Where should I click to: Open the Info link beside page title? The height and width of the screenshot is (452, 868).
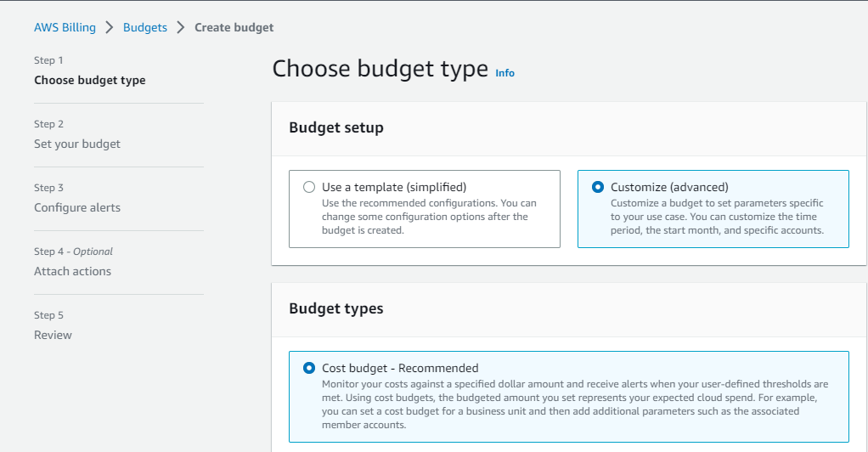click(505, 73)
